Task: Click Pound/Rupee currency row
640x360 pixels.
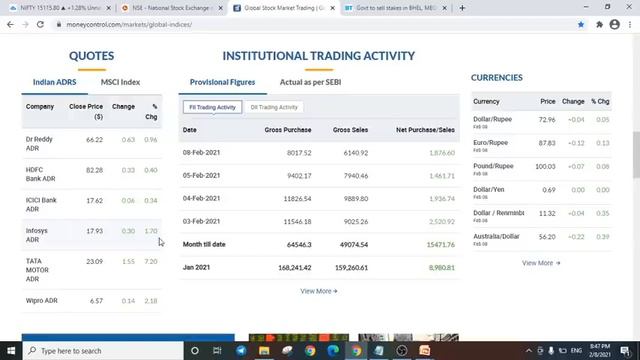Action: tap(541, 169)
